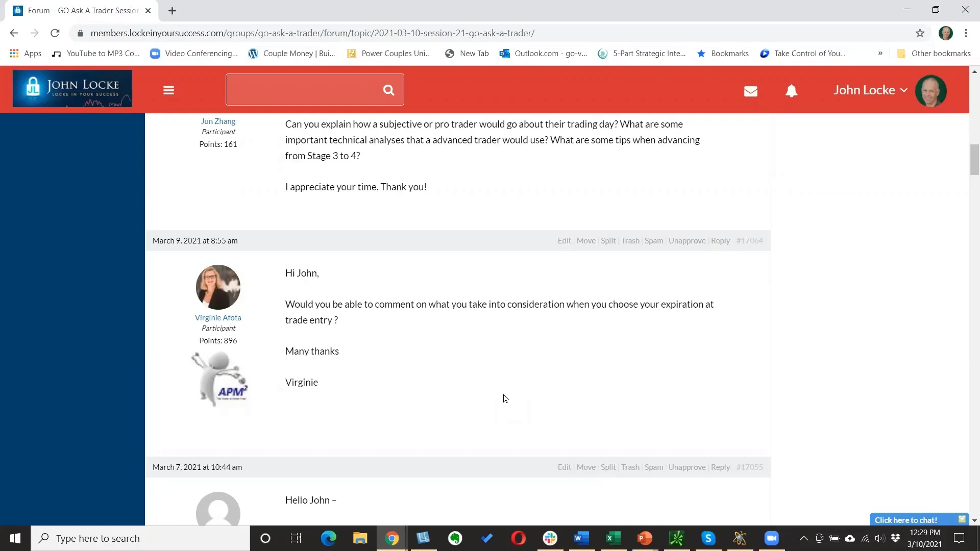Click Virginie Afota avatar photo
980x551 pixels.
click(x=218, y=287)
